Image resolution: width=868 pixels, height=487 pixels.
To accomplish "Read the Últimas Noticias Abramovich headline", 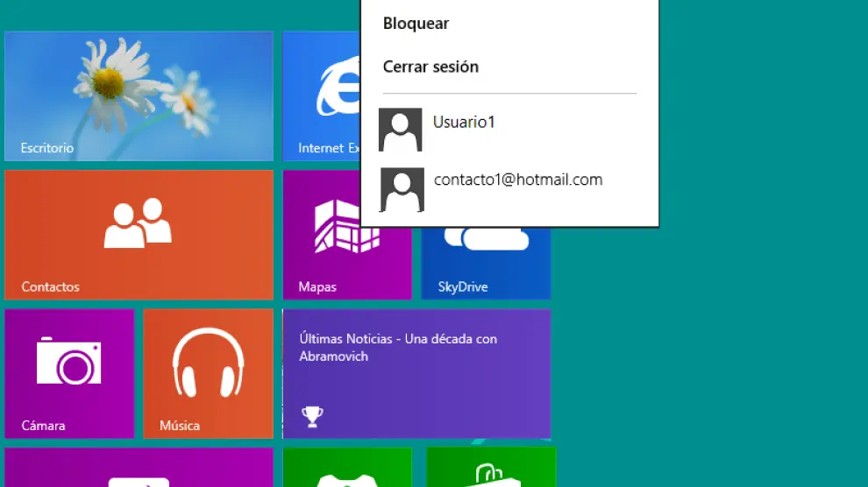I will pos(398,348).
